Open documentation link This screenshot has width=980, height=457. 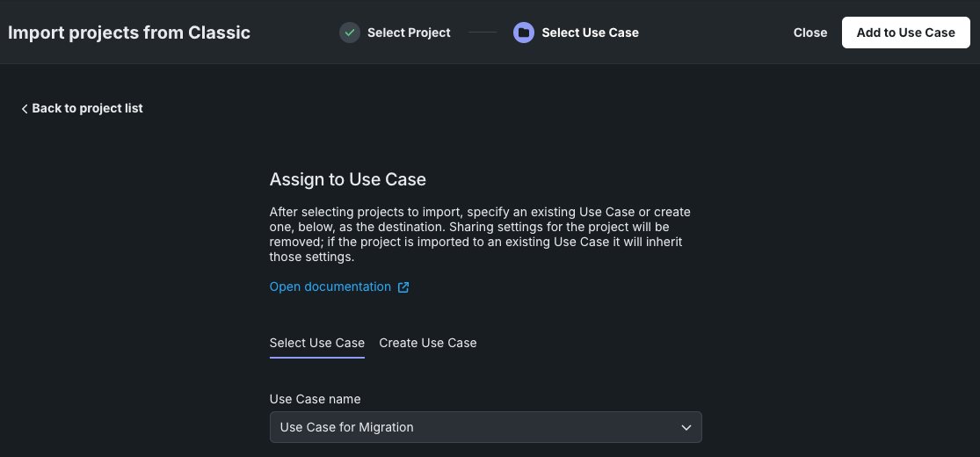[x=330, y=287]
